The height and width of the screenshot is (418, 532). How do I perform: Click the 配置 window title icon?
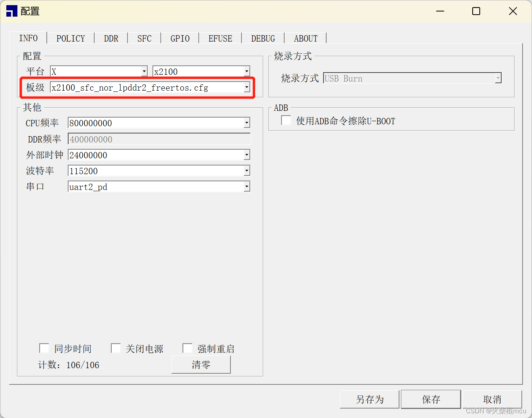pos(12,11)
